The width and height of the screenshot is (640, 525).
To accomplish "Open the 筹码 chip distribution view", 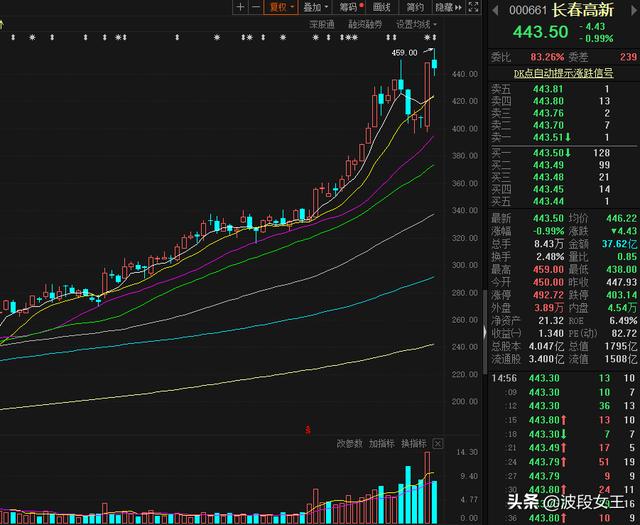I will pos(351,7).
